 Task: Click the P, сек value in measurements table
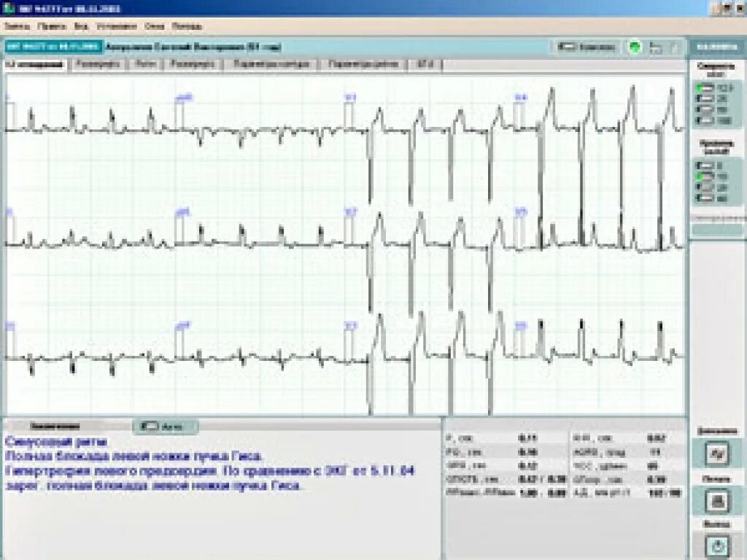tap(528, 437)
